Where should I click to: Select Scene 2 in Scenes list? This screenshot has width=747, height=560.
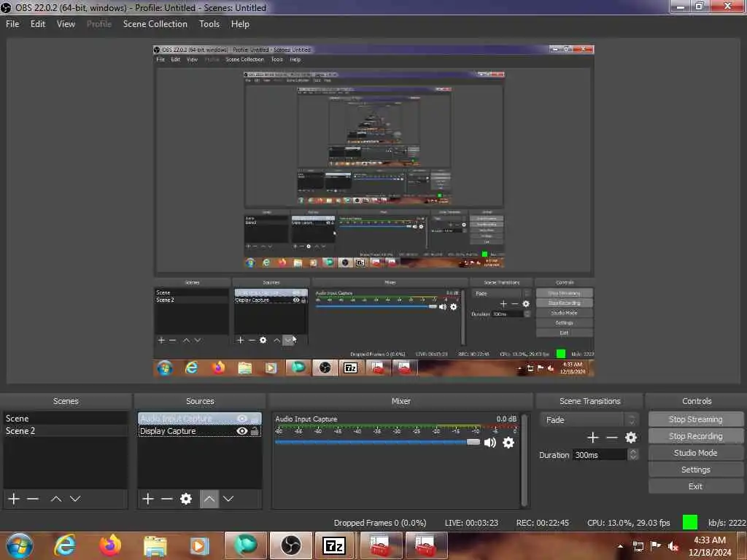click(x=66, y=430)
